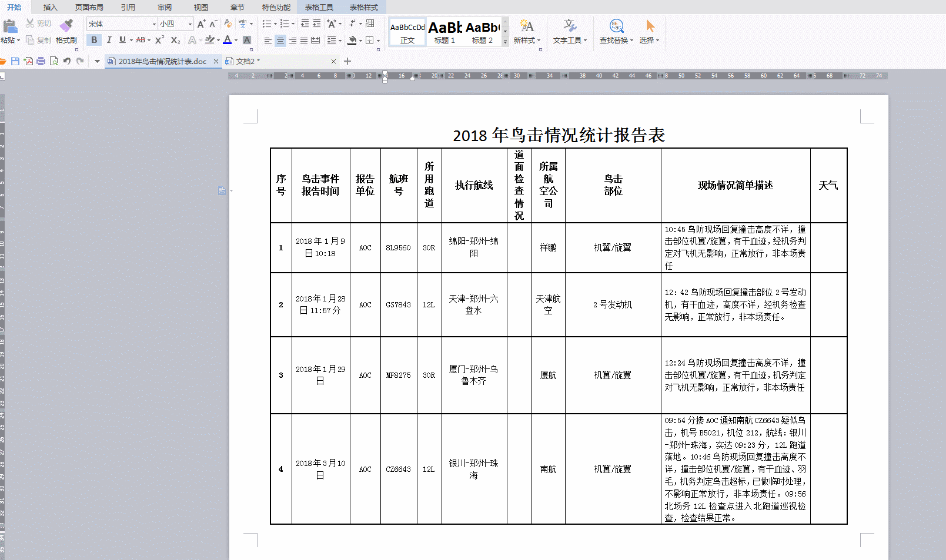
Task: Click the grow font size icon
Action: pyautogui.click(x=201, y=24)
